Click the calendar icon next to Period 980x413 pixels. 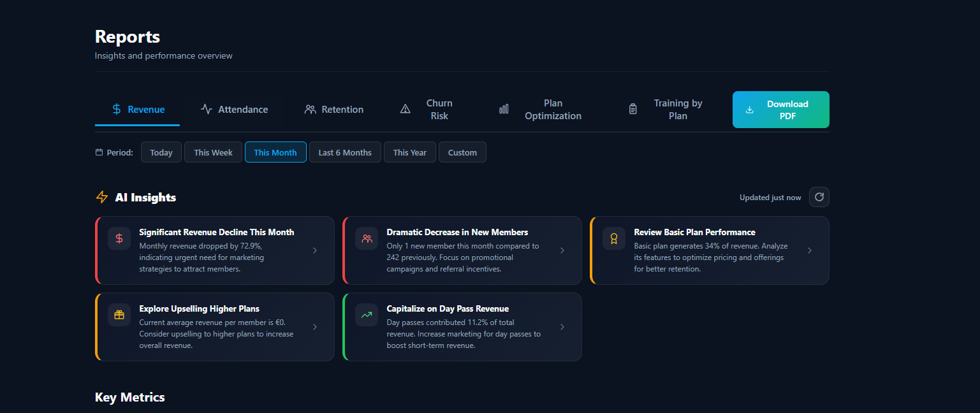[99, 152]
